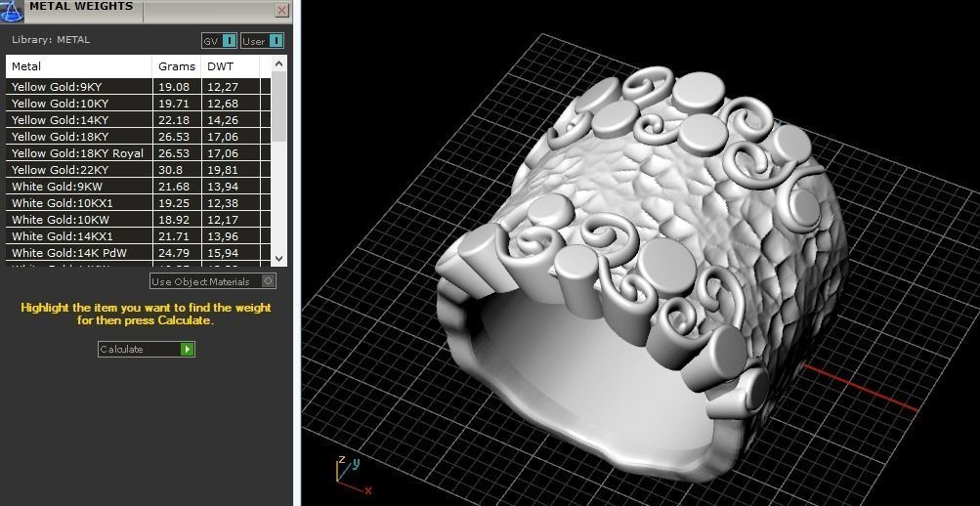Click the 14,26 DWT value
The height and width of the screenshot is (506, 980).
pos(223,120)
